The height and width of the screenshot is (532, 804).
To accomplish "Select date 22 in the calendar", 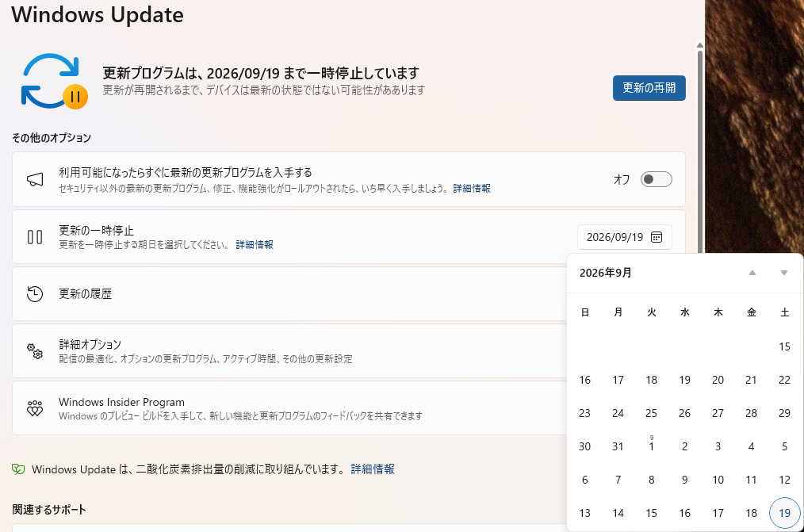I will coord(784,380).
